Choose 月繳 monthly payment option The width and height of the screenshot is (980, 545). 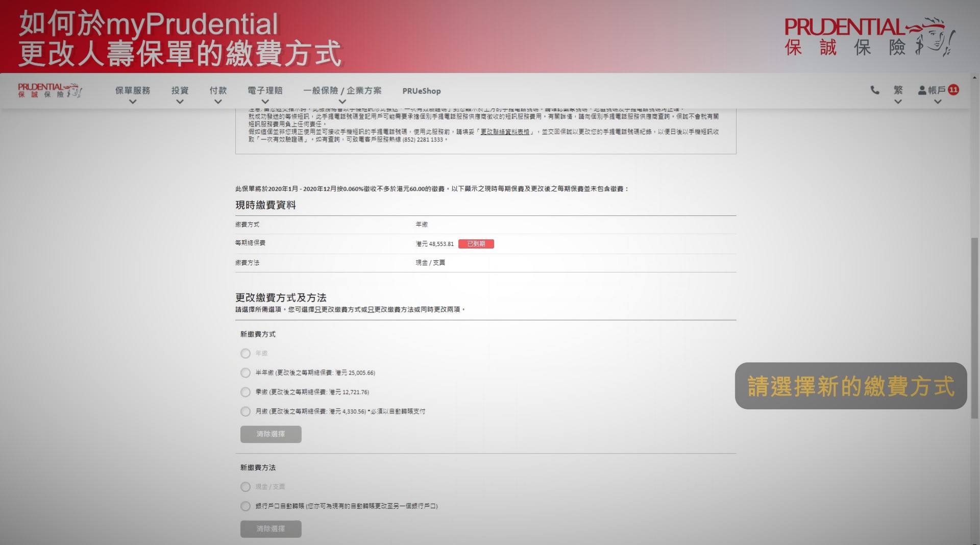(245, 411)
